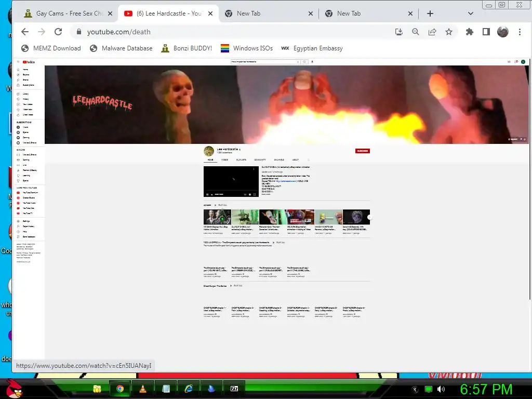Screen dimensions: 532x399
Task: Open the minion video thumbnail
Action: pos(328,217)
